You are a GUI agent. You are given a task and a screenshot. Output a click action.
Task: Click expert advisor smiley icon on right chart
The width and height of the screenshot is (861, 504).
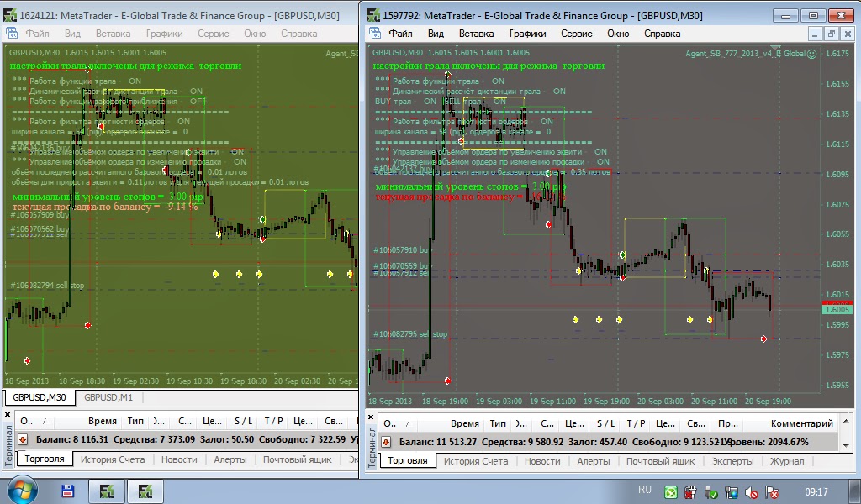[x=811, y=54]
